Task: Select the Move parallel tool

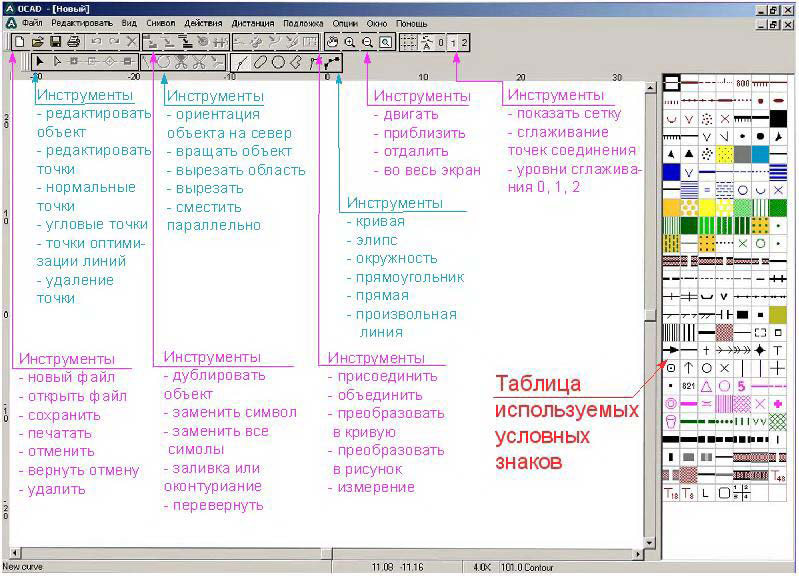Action: (x=218, y=62)
